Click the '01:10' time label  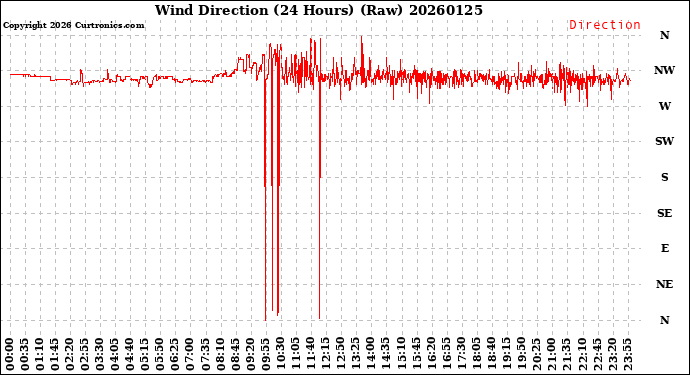click(x=40, y=354)
